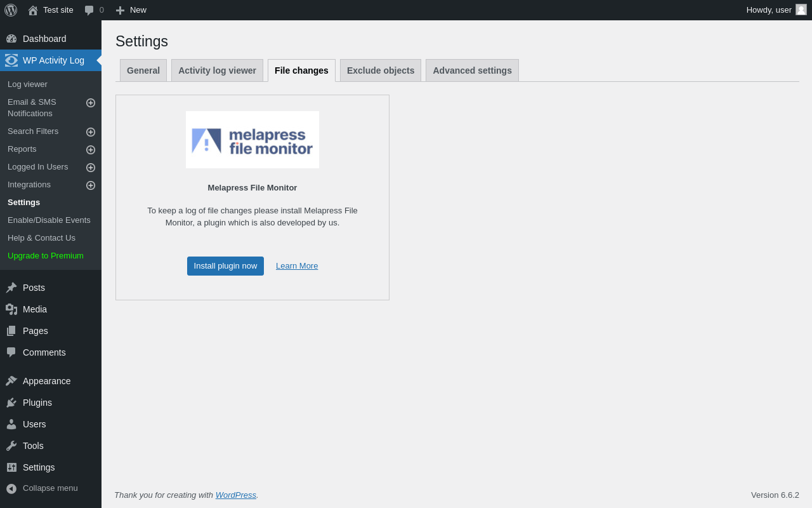Expand Email & SMS Notifications plus icon
Image resolution: width=812 pixels, height=508 pixels.
[91, 103]
